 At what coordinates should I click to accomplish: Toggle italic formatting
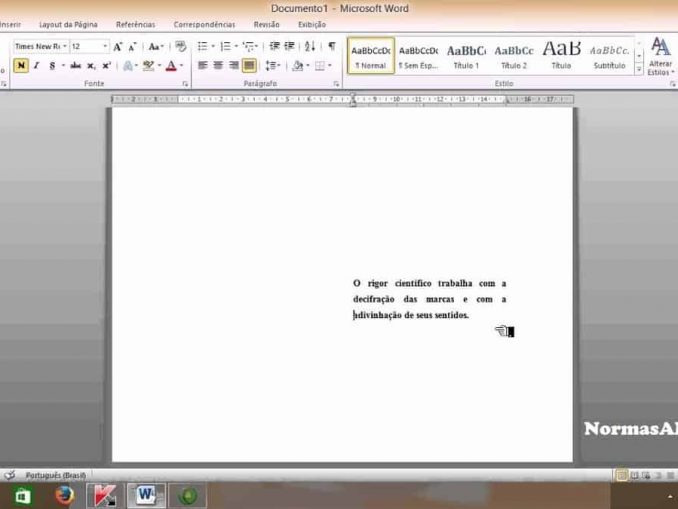(x=37, y=66)
